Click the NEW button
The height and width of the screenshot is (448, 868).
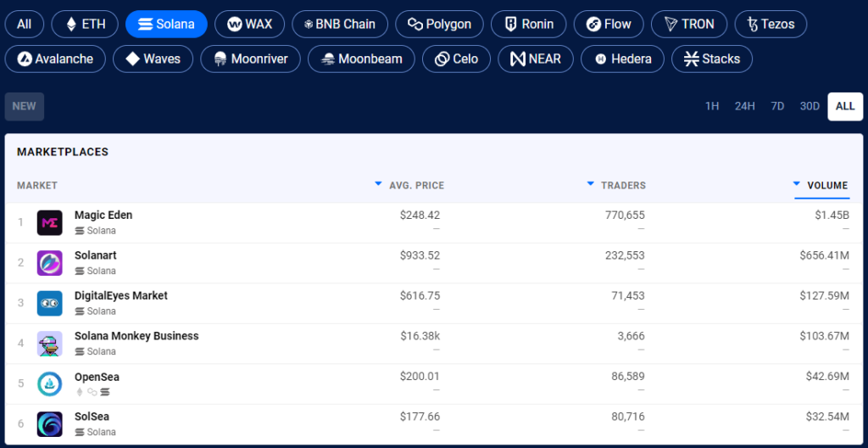click(x=25, y=106)
